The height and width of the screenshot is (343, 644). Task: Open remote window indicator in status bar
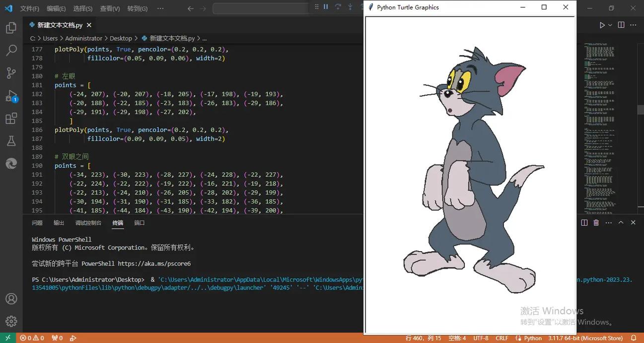click(x=7, y=338)
